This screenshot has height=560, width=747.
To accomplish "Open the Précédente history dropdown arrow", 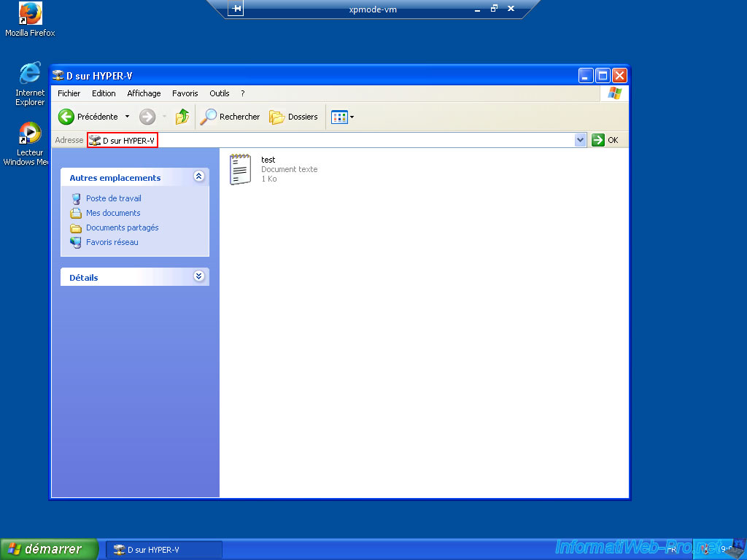I will click(x=127, y=117).
